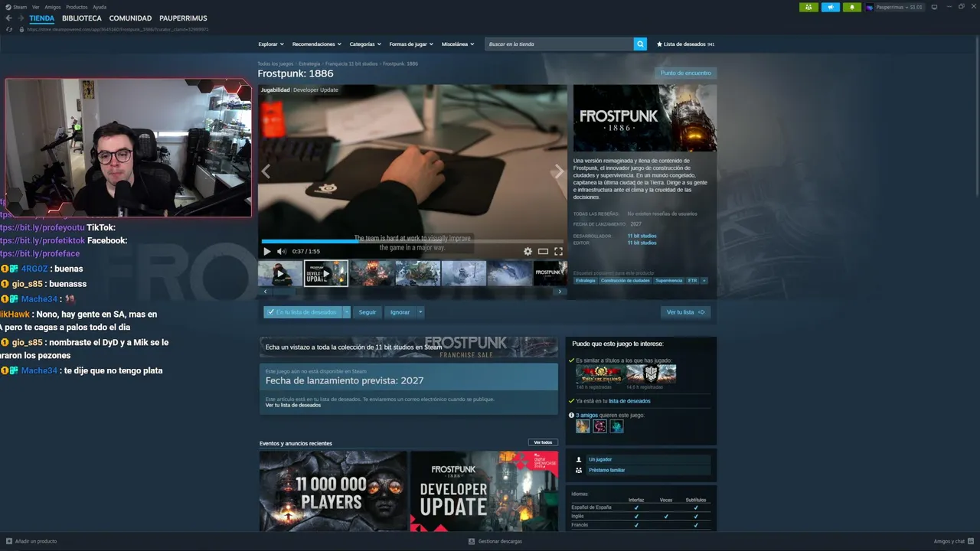Open Punto de encuentro

coord(685,73)
